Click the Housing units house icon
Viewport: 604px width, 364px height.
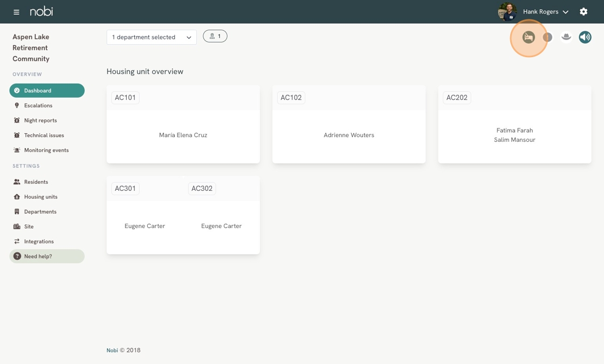tap(17, 197)
